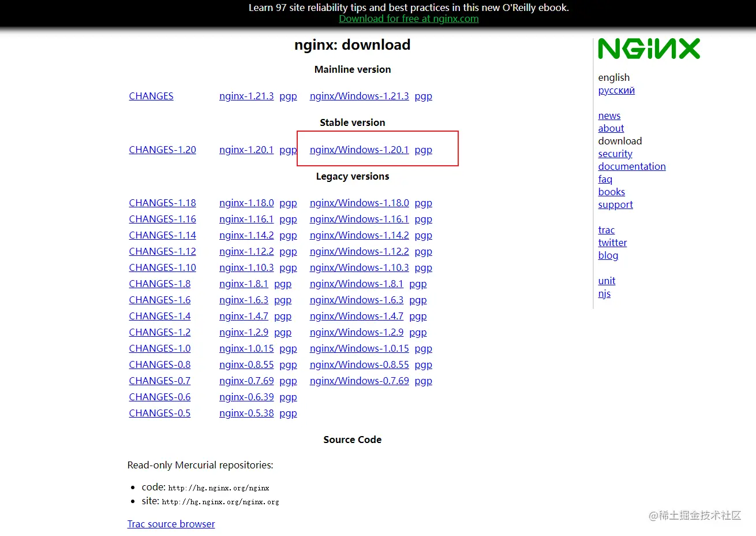This screenshot has height=536, width=756.
Task: Open the security page
Action: [615, 154]
